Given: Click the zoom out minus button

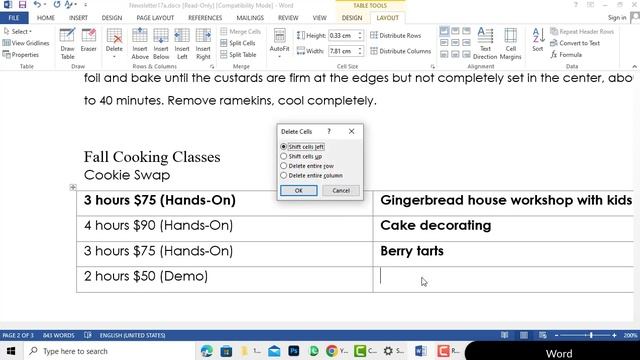Looking at the screenshot, I should pos(557,336).
